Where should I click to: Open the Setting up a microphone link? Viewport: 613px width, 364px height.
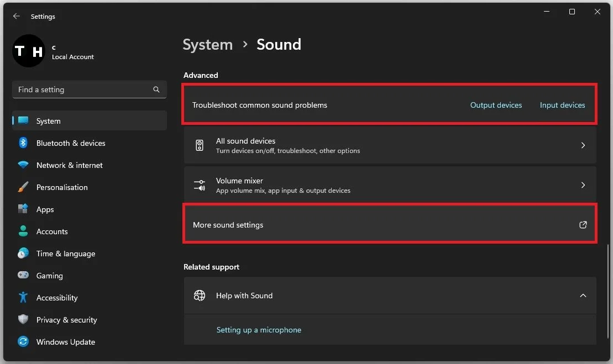click(259, 330)
